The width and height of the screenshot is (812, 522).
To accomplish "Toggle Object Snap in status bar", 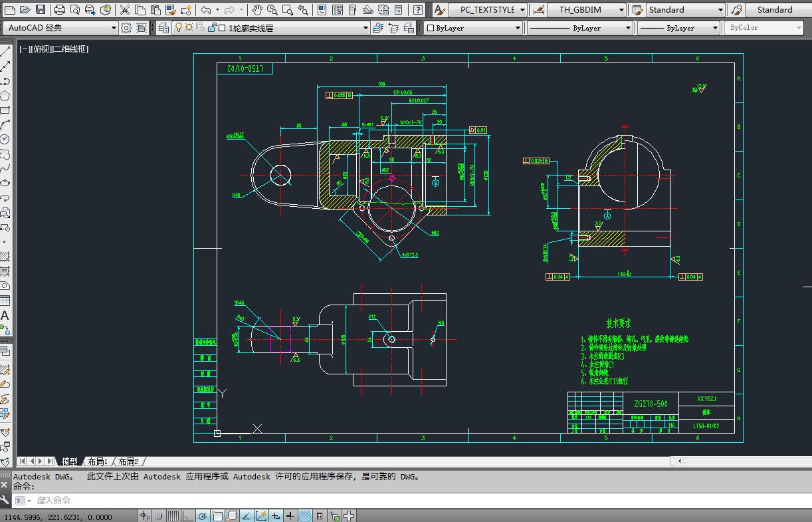I will pyautogui.click(x=217, y=515).
